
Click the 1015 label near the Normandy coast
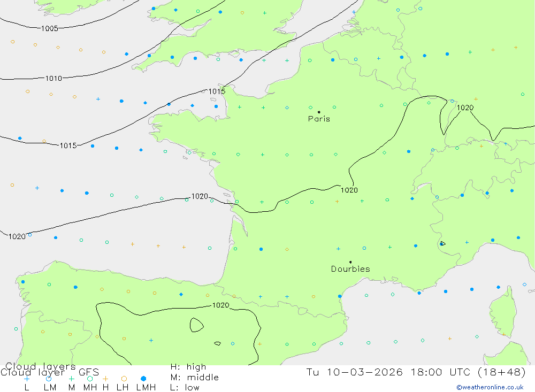(217, 91)
